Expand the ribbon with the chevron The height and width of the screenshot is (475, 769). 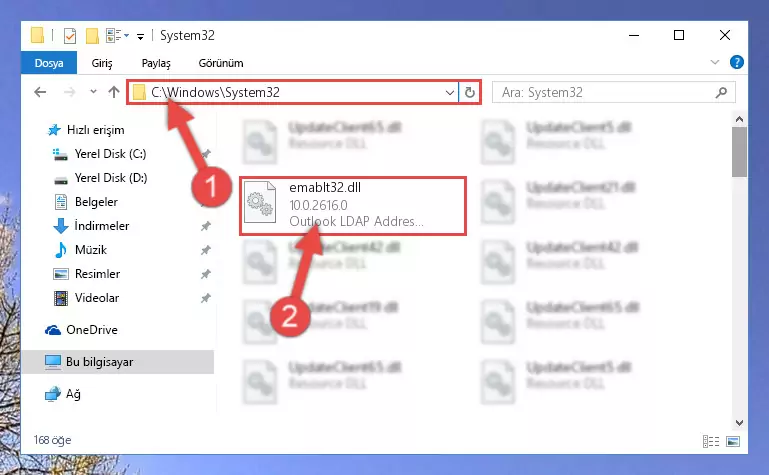[x=715, y=62]
